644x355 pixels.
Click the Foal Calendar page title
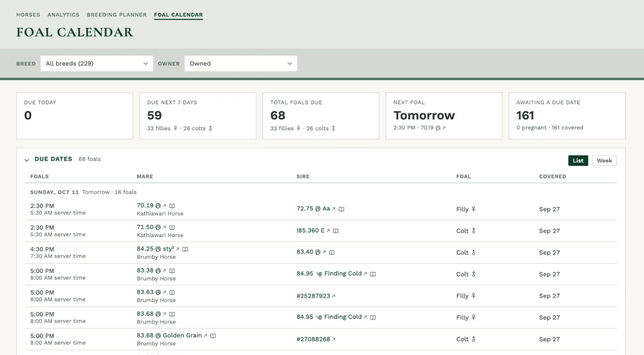[74, 32]
